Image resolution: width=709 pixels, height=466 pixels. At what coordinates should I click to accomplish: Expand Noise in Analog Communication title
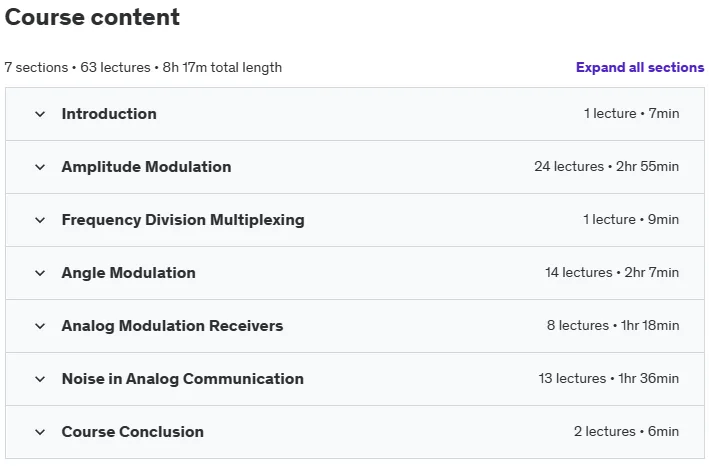pos(183,378)
